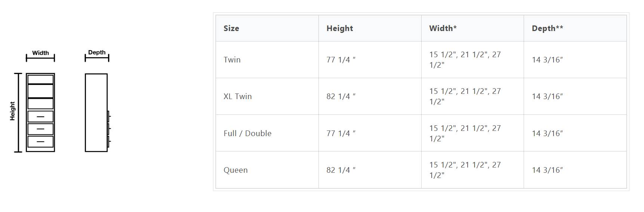
Task: Click the top open shelf in the diagram
Action: point(40,79)
